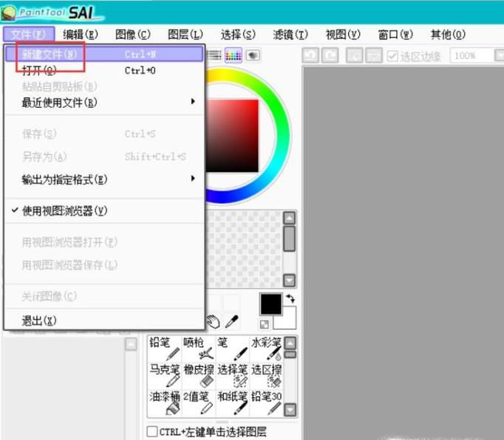The height and width of the screenshot is (440, 504).
Task: Open the 窗口(W) menu
Action: [x=395, y=35]
